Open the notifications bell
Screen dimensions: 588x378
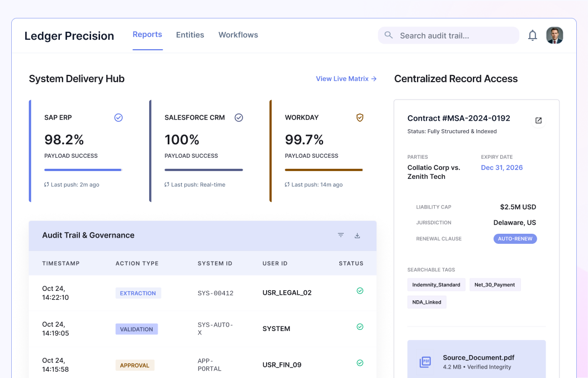(533, 35)
